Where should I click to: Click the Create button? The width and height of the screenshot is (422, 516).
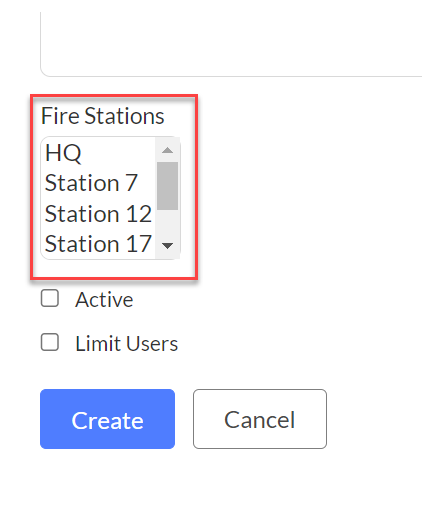[x=107, y=419]
